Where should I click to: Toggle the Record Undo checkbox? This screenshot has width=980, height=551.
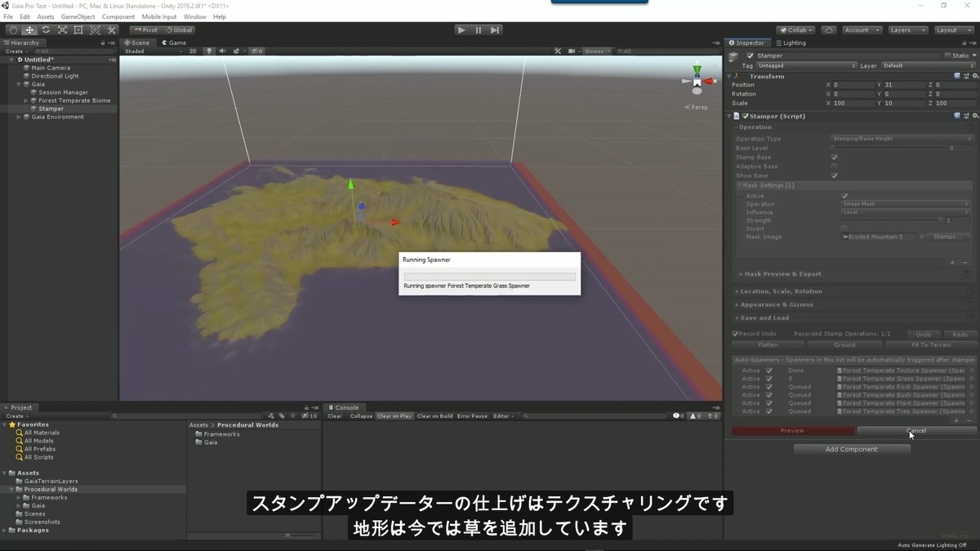(x=735, y=334)
